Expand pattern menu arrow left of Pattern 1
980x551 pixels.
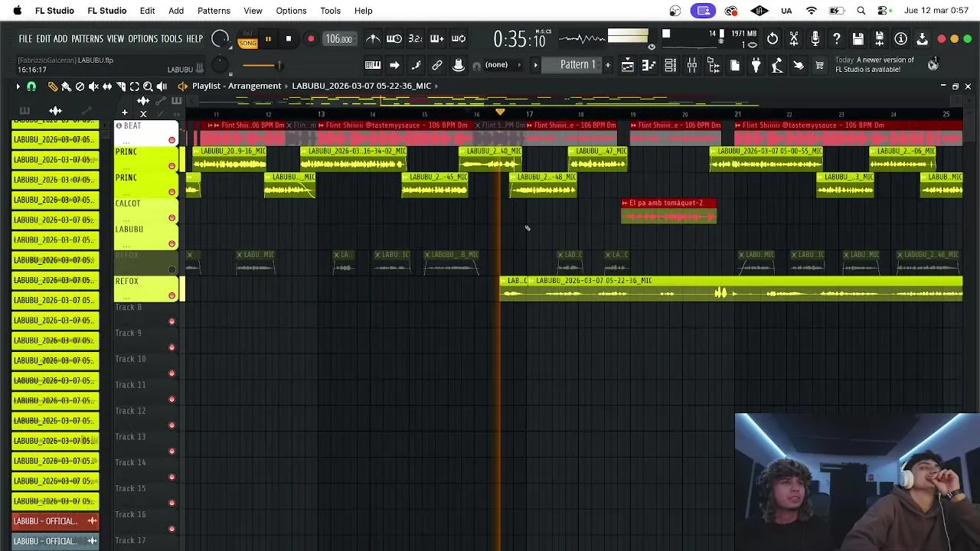coord(536,65)
